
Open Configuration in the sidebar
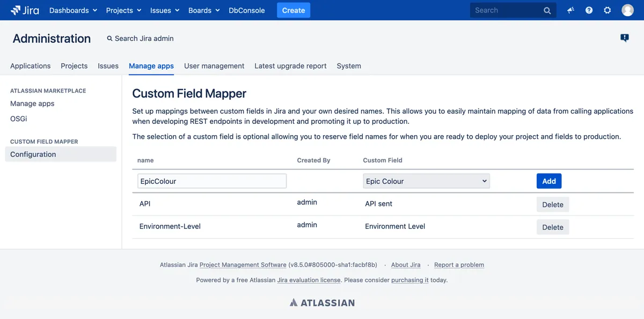(60, 154)
